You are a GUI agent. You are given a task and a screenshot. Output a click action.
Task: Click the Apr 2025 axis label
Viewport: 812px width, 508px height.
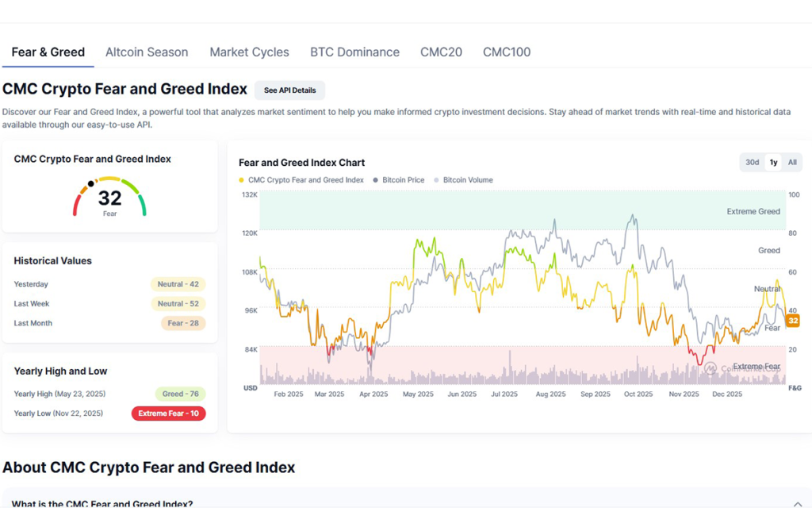click(373, 394)
